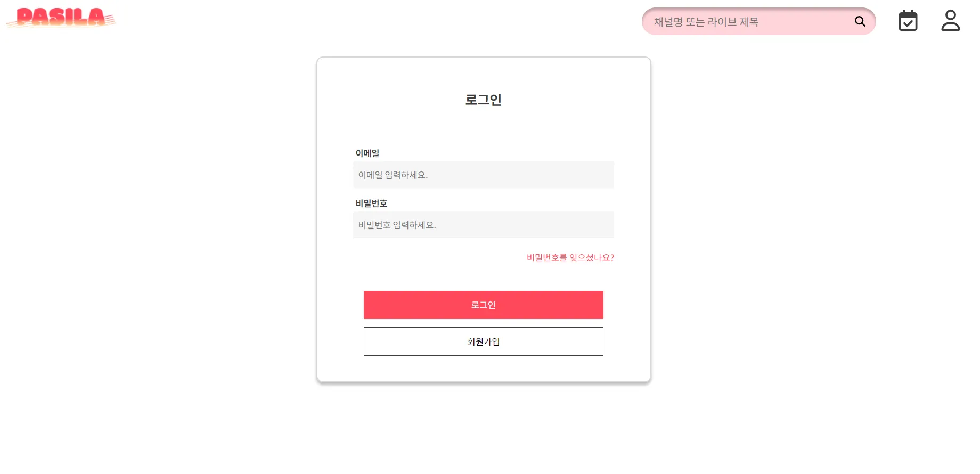Viewport: 980px width, 474px height.
Task: Click the '채널명 또는 라이브 제목' placeholder
Action: point(706,22)
